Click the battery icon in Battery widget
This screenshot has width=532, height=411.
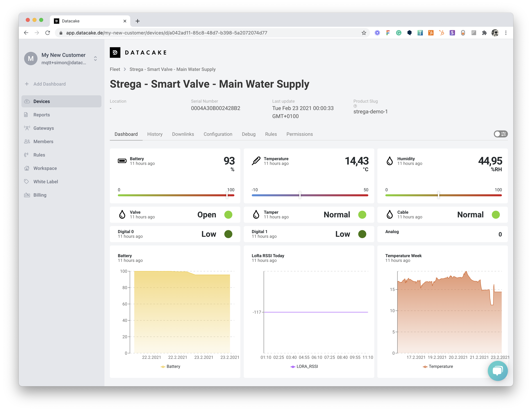click(122, 161)
